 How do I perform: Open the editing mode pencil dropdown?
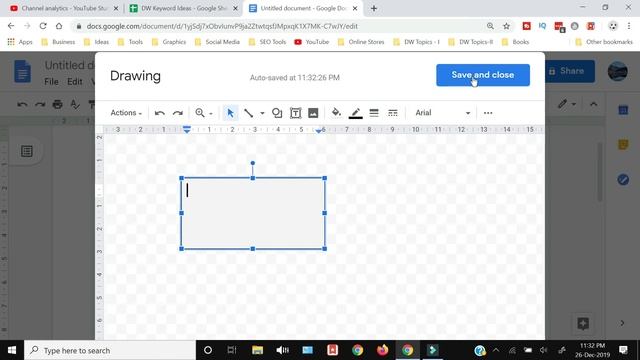(567, 104)
